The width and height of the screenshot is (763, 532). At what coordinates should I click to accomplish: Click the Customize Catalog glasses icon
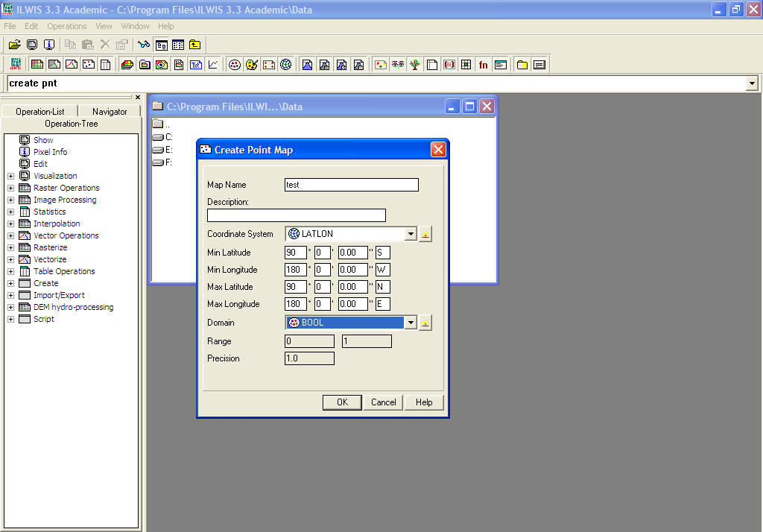(x=144, y=45)
